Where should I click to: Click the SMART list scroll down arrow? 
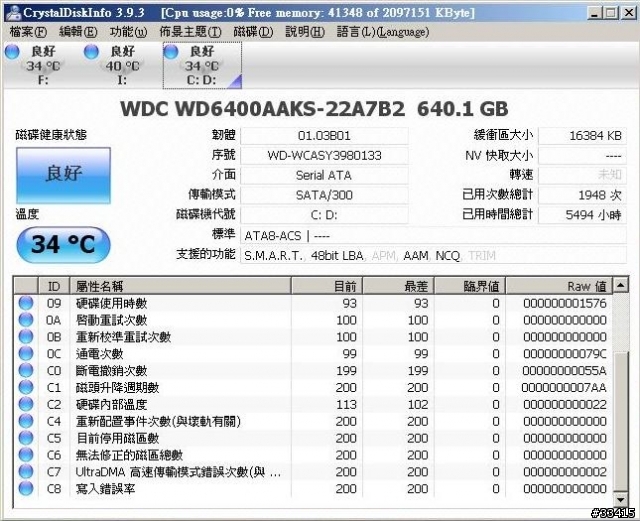(621, 500)
